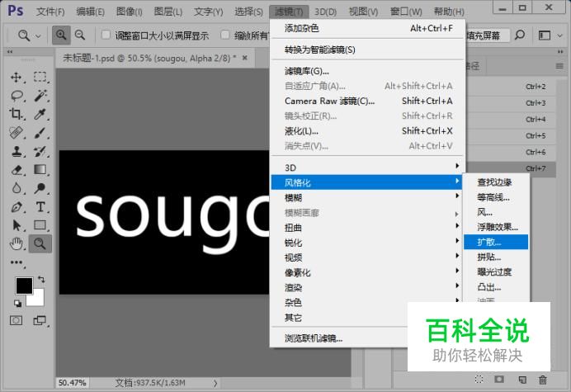
Task: Expand the 视频 video submenu
Action: 366,257
